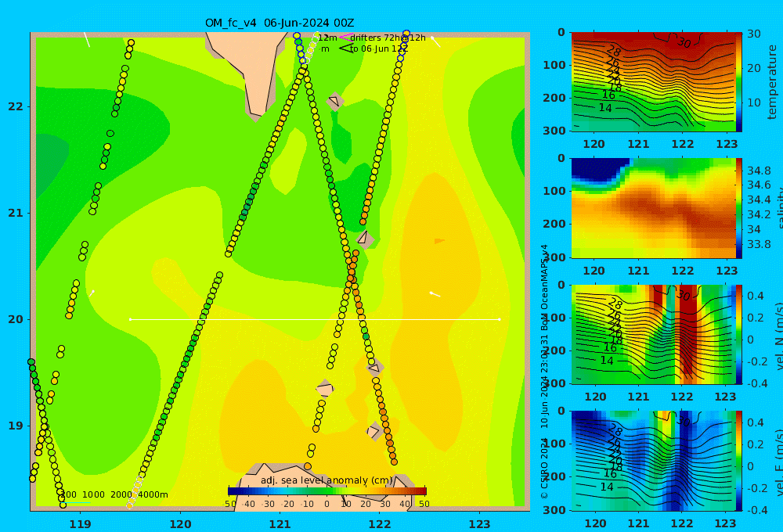Open the eastward velocity section panel

point(653,461)
